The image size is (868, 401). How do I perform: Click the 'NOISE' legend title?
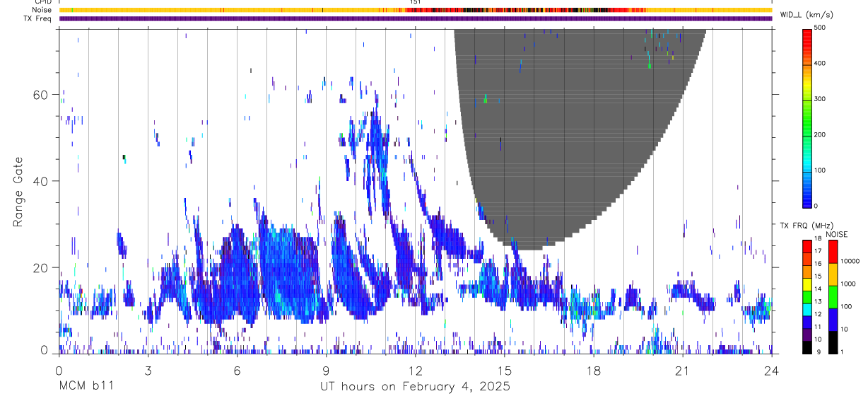coord(836,234)
